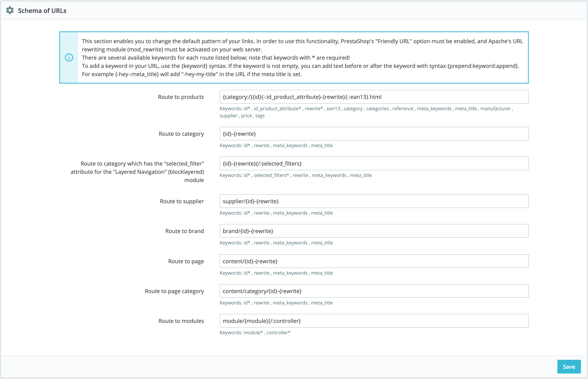Image resolution: width=588 pixels, height=379 pixels.
Task: Click the products keywords help text
Action: (366, 112)
